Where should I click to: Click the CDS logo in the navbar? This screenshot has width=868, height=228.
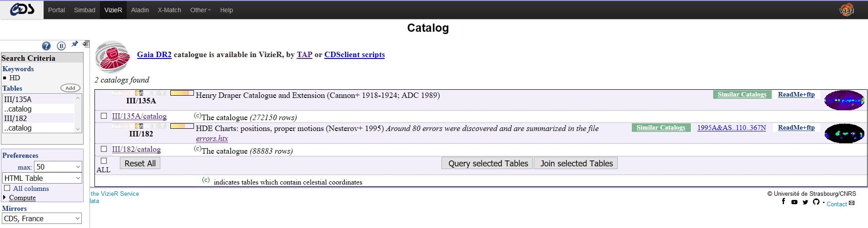(22, 10)
